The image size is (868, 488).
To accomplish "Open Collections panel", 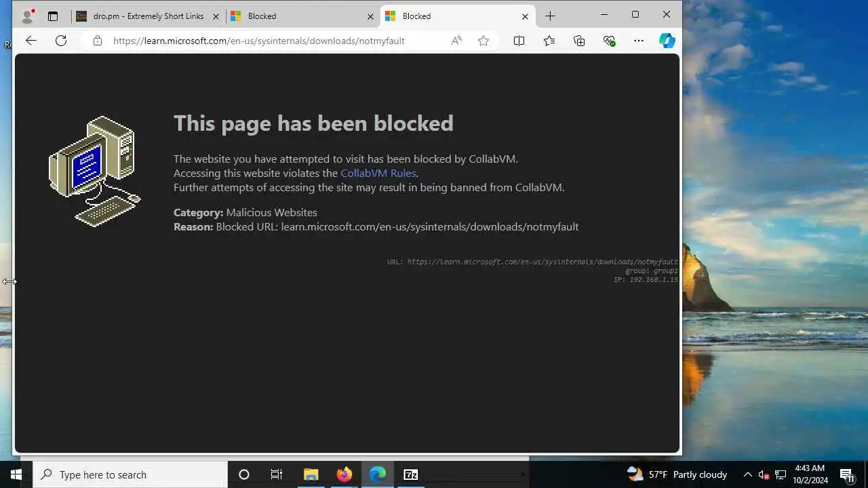I will pos(579,41).
